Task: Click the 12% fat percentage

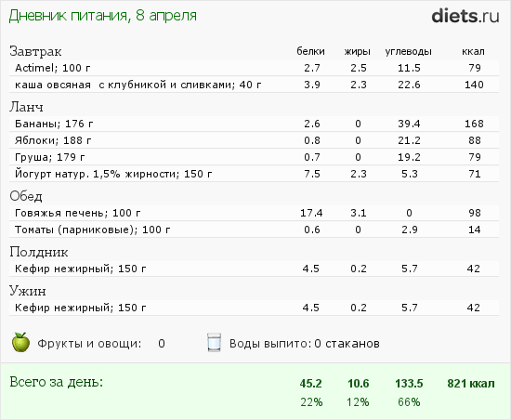Action: pos(358,402)
